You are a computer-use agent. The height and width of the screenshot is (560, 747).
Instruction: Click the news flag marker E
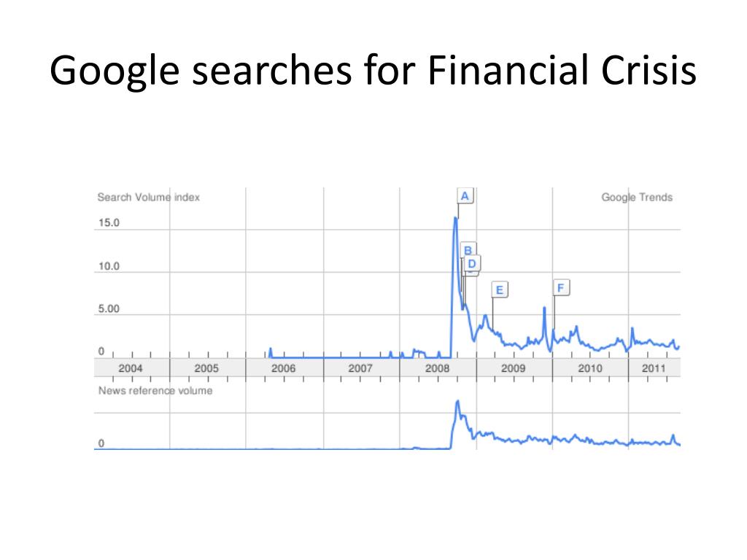click(x=500, y=289)
